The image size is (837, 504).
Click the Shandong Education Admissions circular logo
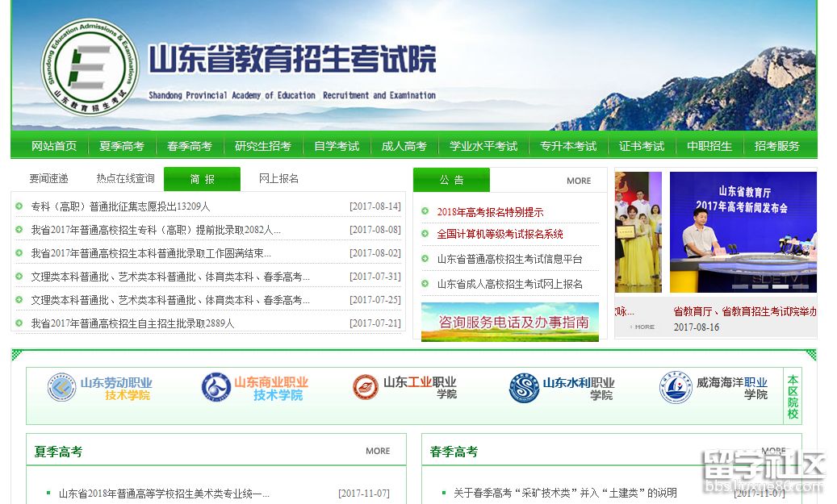(x=89, y=67)
